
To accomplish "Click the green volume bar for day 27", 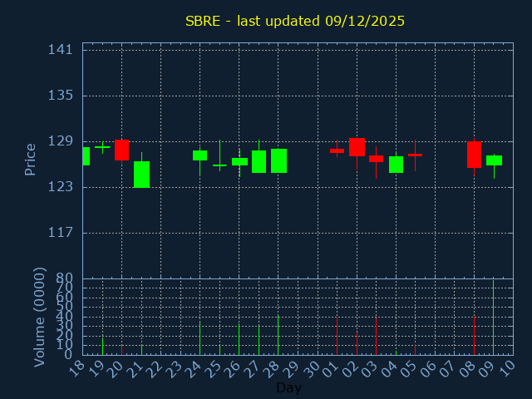I will coord(259,340).
